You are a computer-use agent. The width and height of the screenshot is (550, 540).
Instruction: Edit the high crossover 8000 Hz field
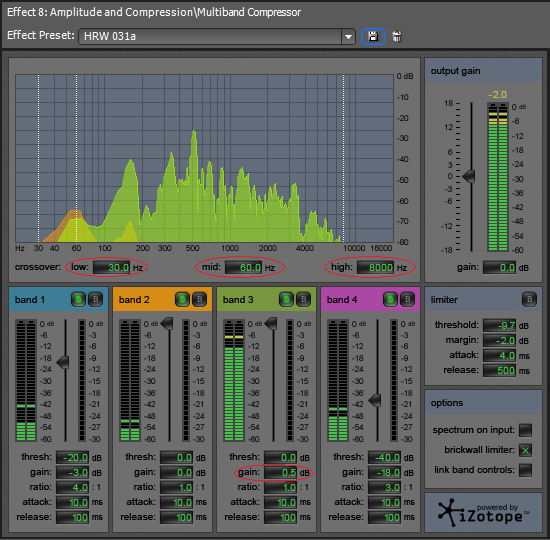(x=376, y=268)
